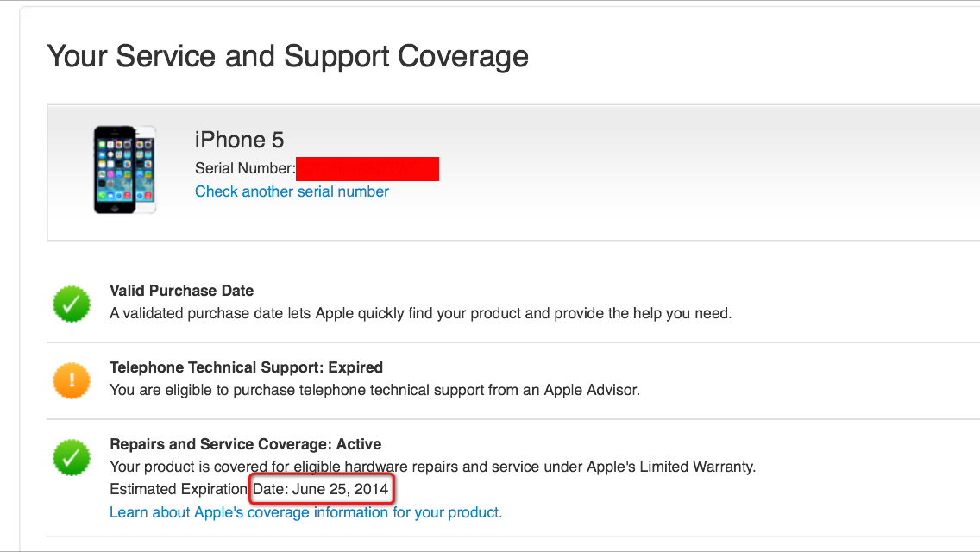Click the Serial Number label
The width and height of the screenshot is (980, 552).
245,168
